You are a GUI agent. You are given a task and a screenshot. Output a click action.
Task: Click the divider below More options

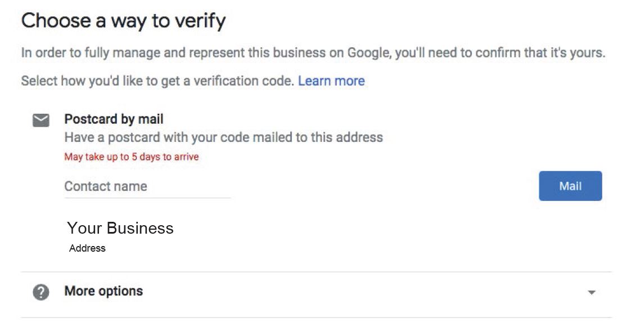click(x=316, y=317)
